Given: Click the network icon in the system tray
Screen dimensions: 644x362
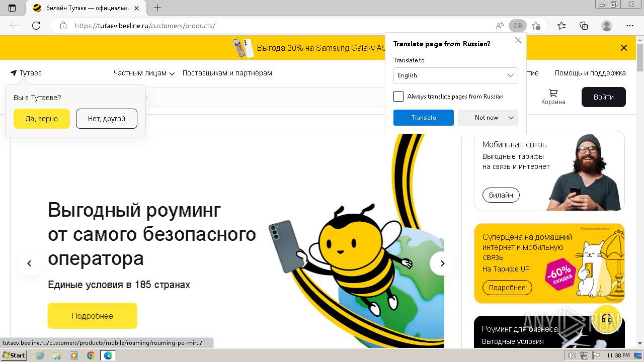Looking at the screenshot, I should tap(584, 355).
